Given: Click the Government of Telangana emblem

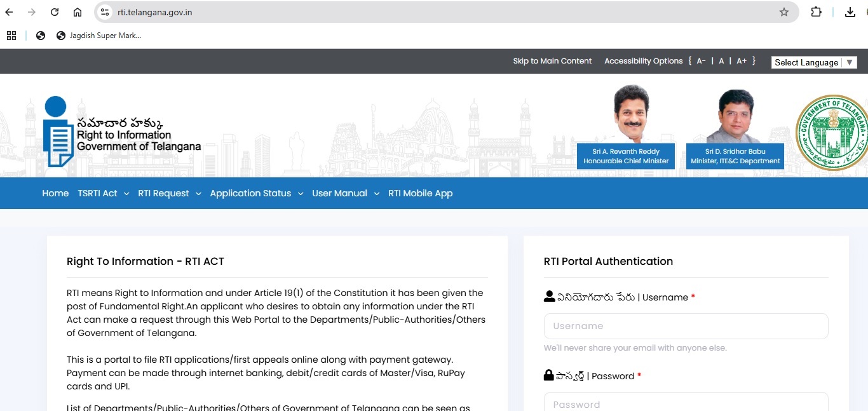Looking at the screenshot, I should 832,133.
